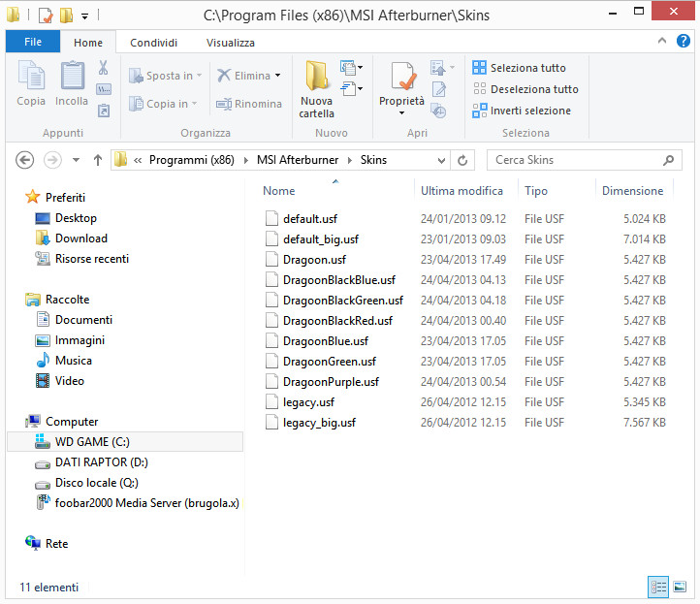Click the Help question mark icon
Image resolution: width=700 pixels, height=604 pixels.
[x=684, y=41]
